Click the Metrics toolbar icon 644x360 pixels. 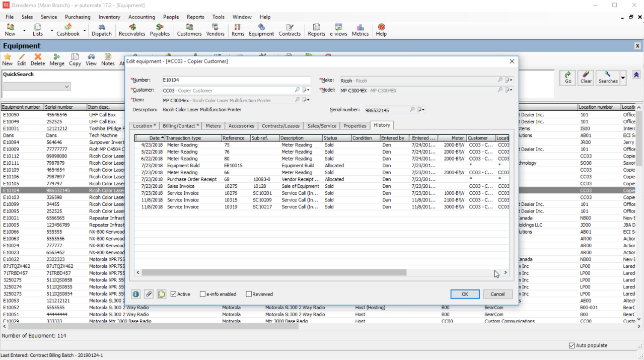pyautogui.click(x=360, y=30)
